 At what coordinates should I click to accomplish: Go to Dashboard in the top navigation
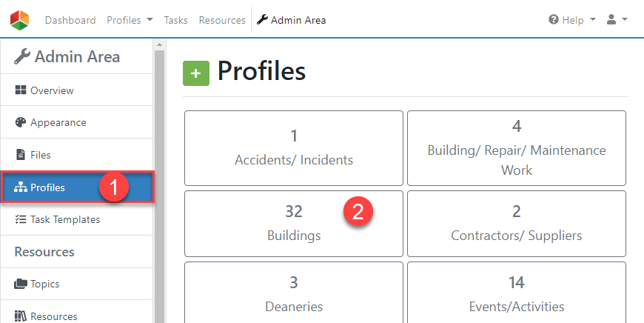[x=70, y=20]
